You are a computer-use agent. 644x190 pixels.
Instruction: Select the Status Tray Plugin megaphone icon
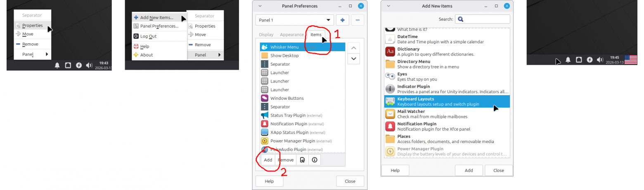point(265,115)
